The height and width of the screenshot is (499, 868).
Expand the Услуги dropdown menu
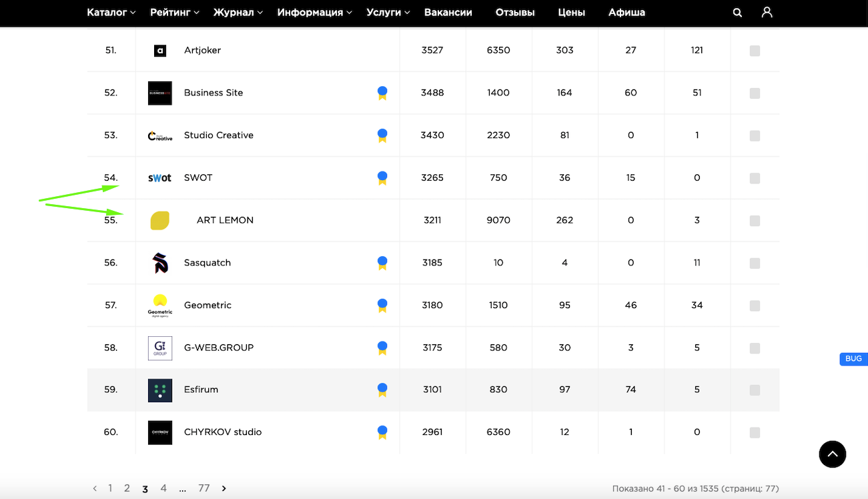pos(388,13)
